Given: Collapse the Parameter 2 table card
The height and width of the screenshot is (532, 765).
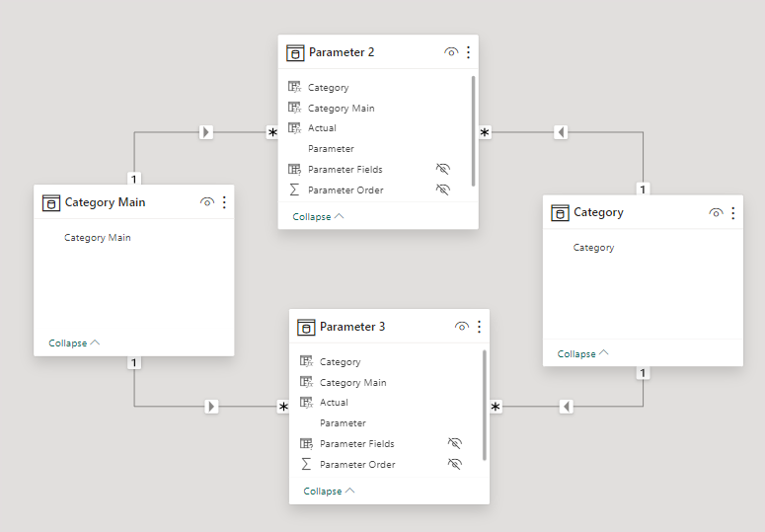Looking at the screenshot, I should click(x=318, y=216).
